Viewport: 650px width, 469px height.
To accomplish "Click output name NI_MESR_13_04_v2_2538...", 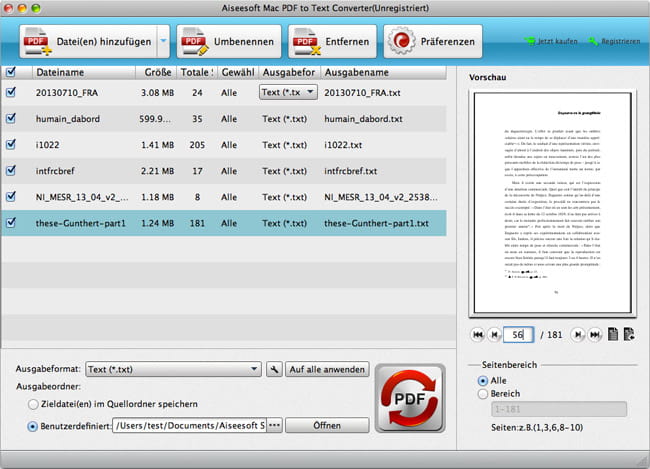I will click(x=381, y=197).
